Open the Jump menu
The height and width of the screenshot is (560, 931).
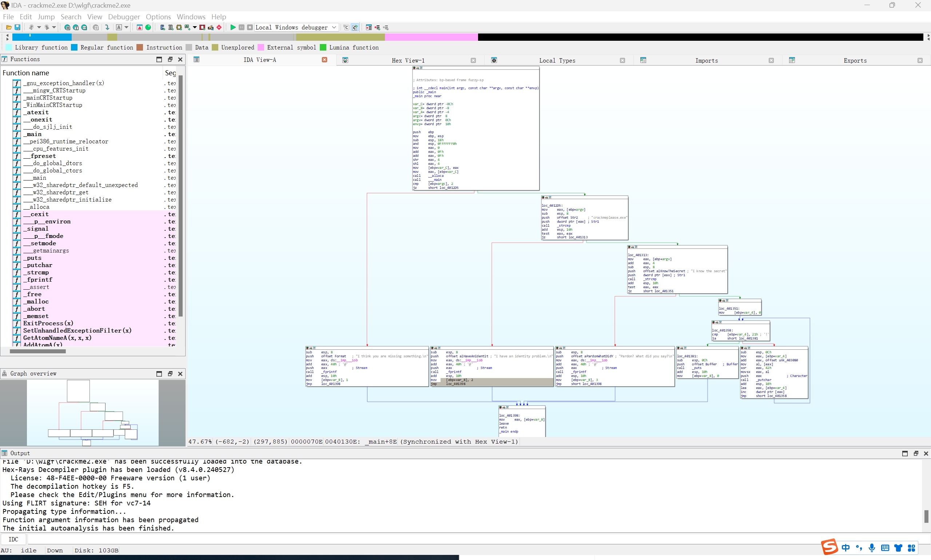pos(46,17)
